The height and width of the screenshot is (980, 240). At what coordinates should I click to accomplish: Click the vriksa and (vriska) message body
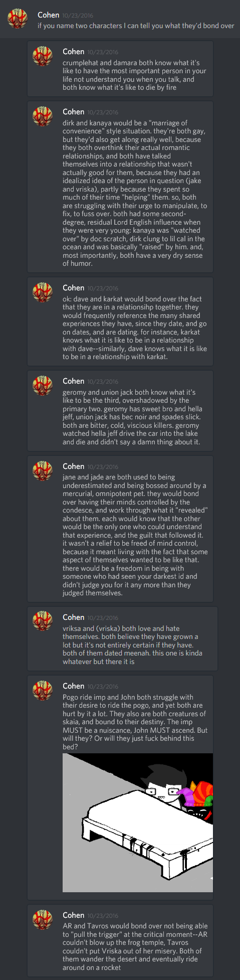coord(130,645)
